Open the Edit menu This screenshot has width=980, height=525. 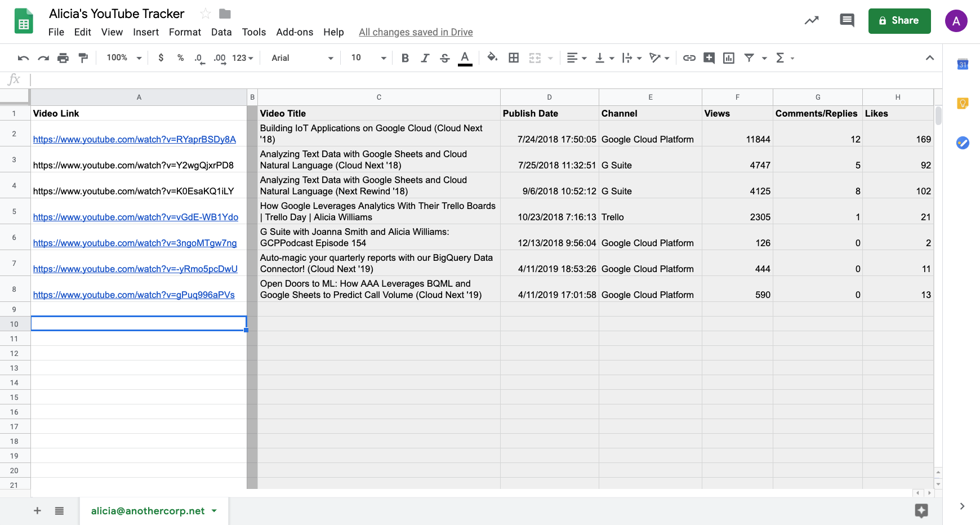coord(82,32)
